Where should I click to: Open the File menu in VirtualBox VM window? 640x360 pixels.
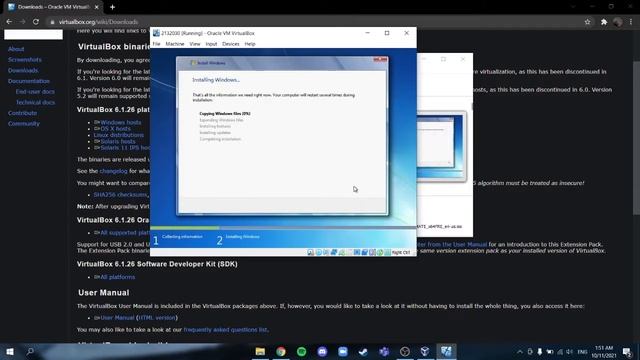tap(157, 44)
